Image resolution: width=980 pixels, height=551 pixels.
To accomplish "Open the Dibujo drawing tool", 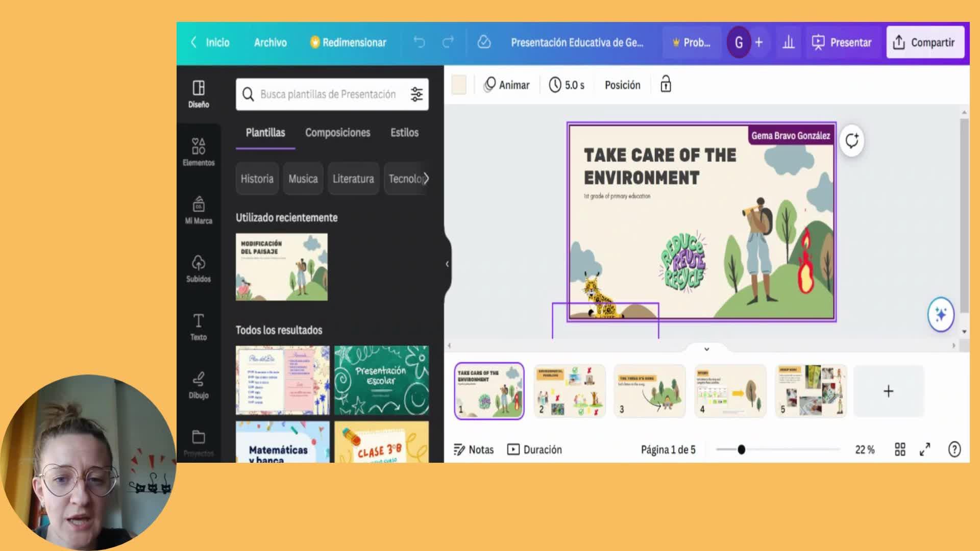I will [x=199, y=385].
